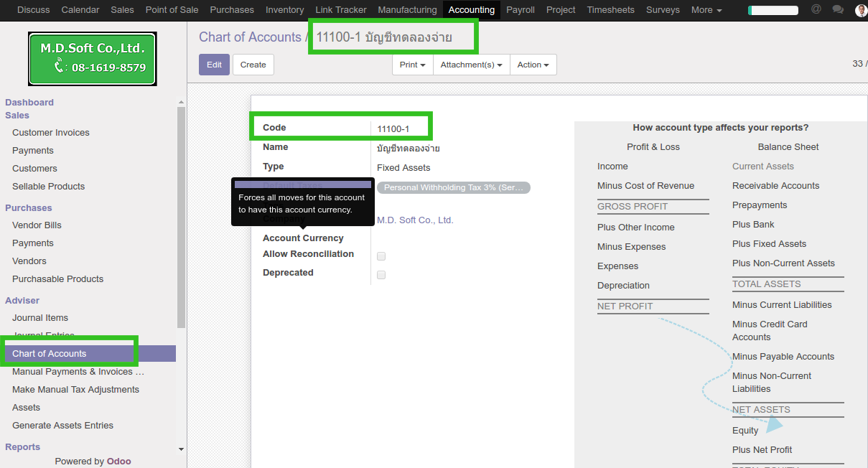Expand the Attachment(s) dropdown
Viewport: 868px width, 468px height.
click(x=471, y=65)
